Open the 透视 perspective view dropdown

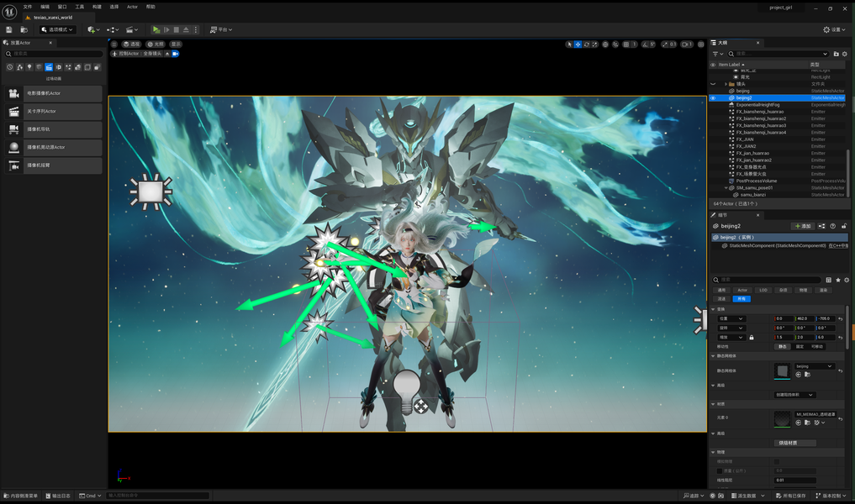(131, 45)
